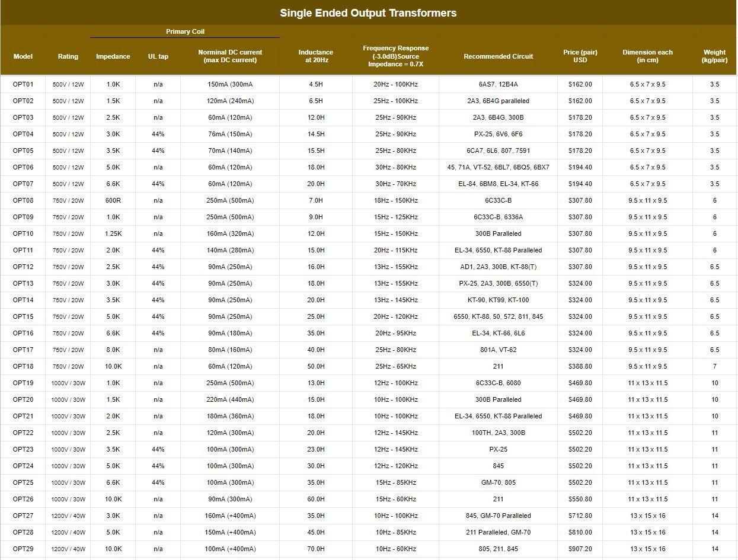Click the 'Single Ended Output Transformers' title

[368, 13]
